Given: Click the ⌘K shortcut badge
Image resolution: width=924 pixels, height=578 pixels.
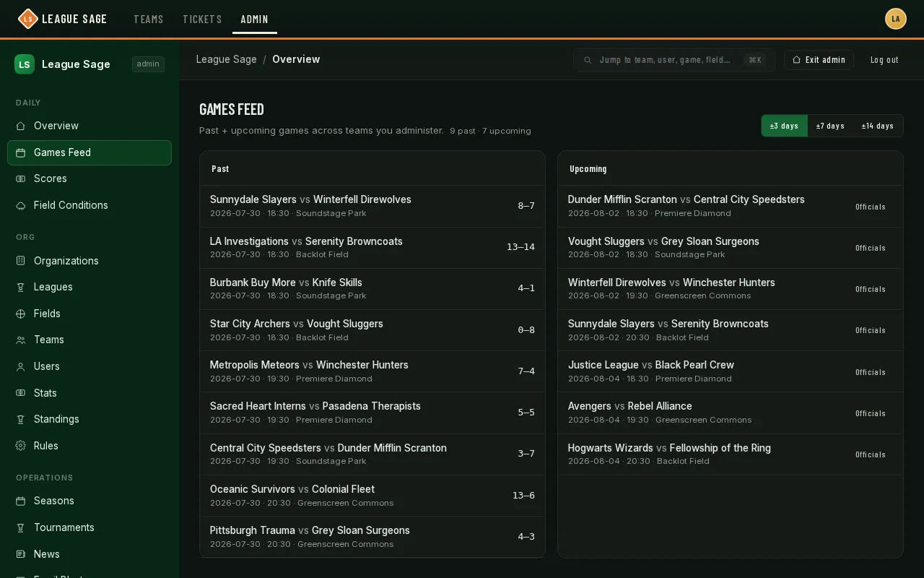Looking at the screenshot, I should 755,60.
